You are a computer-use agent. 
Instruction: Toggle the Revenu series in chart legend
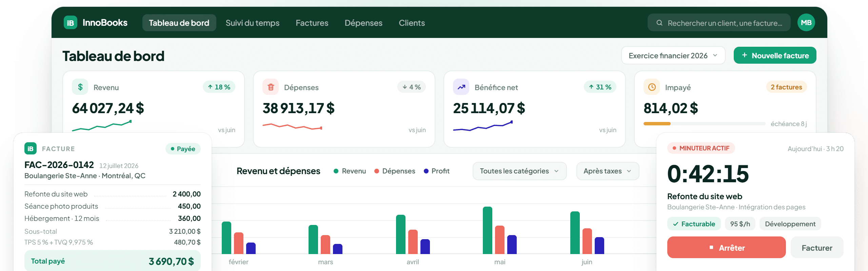click(x=350, y=171)
